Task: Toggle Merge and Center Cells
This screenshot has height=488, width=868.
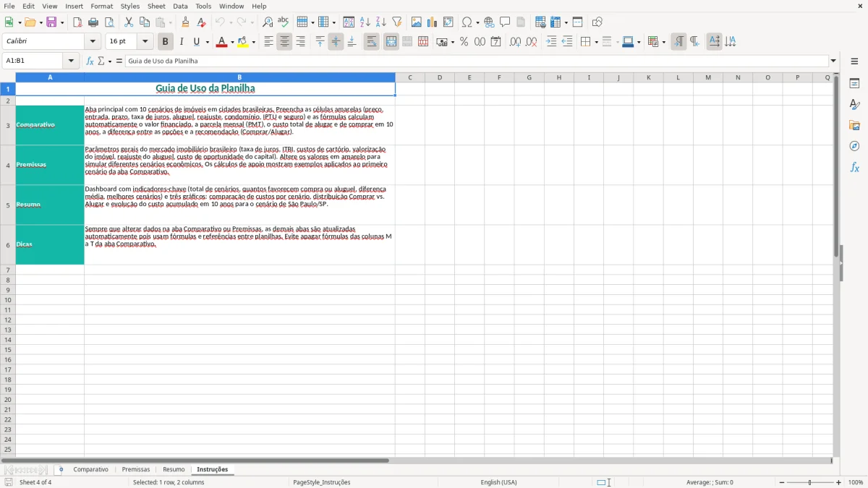Action: pyautogui.click(x=391, y=42)
